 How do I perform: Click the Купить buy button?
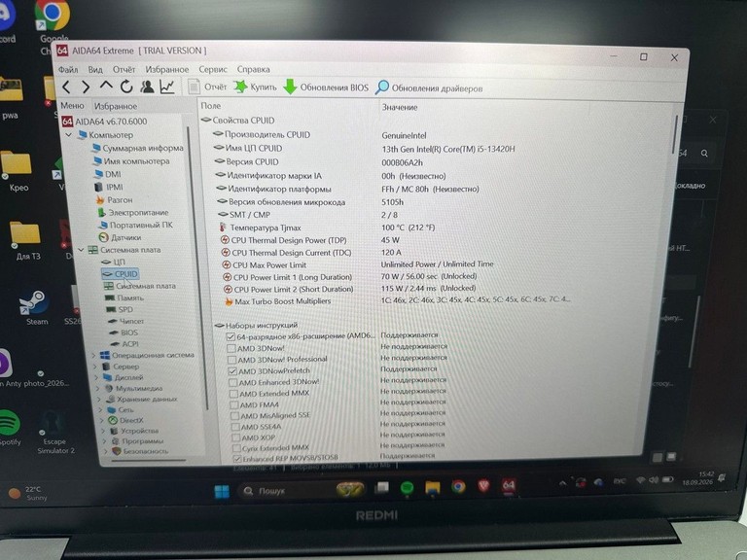pos(255,87)
